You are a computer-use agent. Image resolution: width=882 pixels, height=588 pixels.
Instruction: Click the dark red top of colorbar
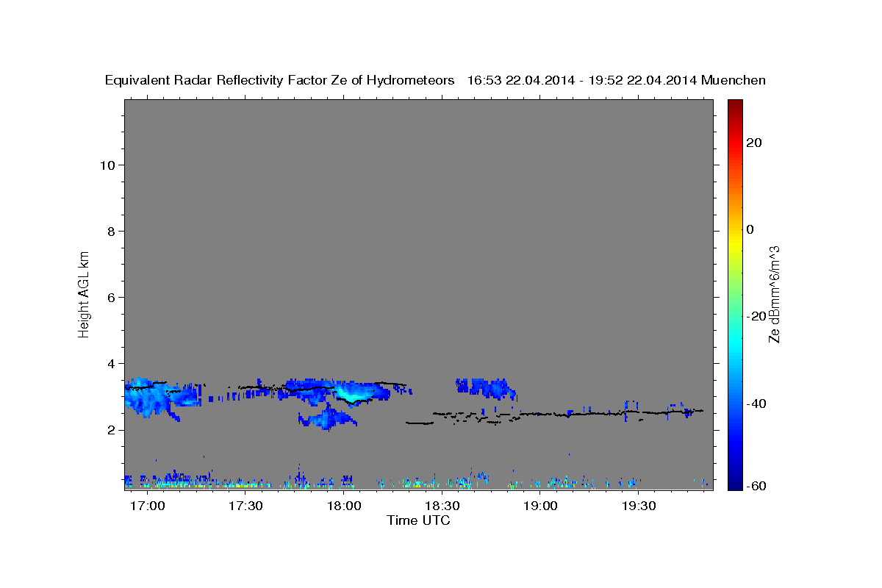pyautogui.click(x=734, y=107)
